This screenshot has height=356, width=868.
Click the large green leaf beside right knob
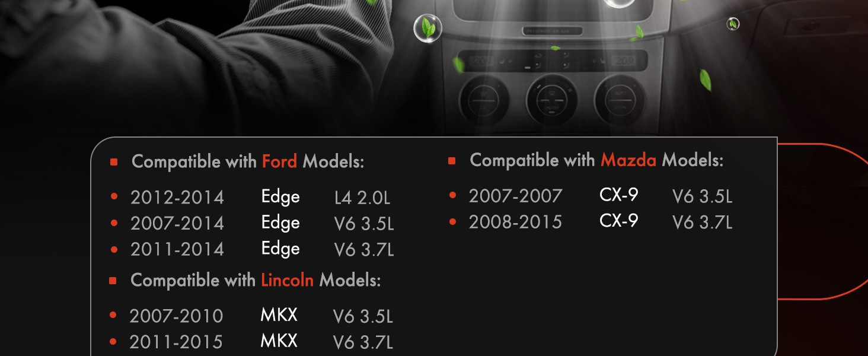(x=705, y=80)
